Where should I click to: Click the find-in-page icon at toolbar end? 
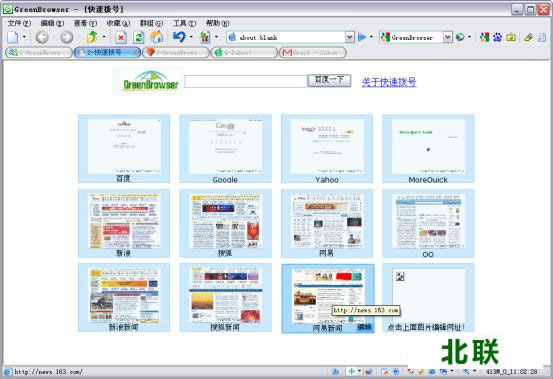click(x=542, y=37)
